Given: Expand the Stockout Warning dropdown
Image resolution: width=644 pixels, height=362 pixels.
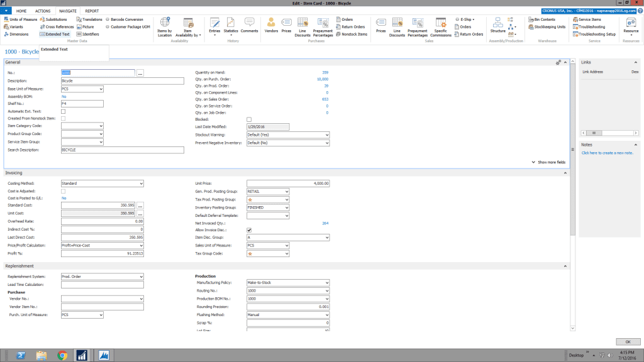Looking at the screenshot, I should [326, 134].
